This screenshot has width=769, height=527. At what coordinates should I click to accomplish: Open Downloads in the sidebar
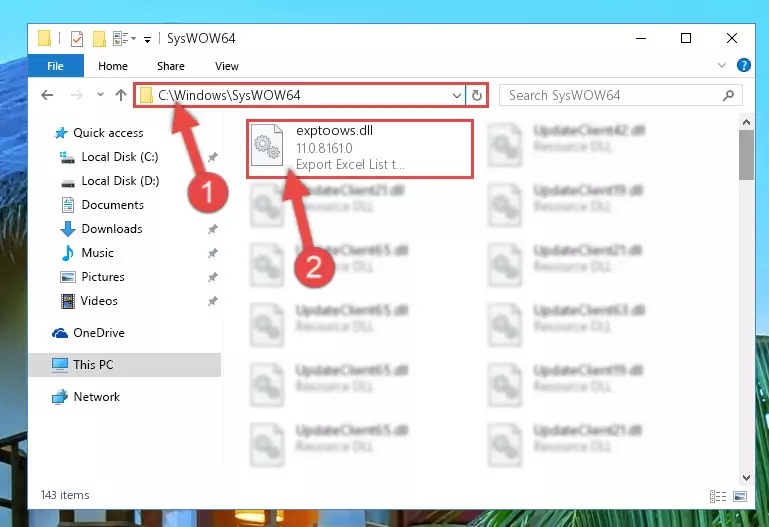tap(112, 229)
